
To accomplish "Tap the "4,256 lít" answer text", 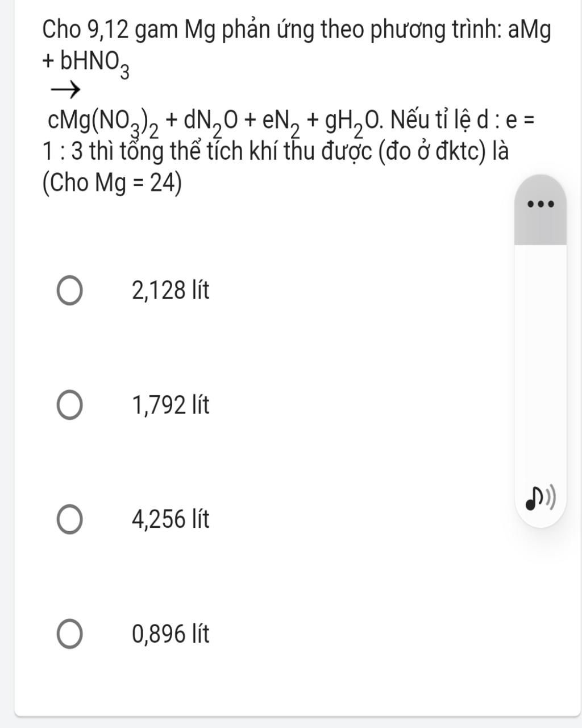I will [x=171, y=520].
